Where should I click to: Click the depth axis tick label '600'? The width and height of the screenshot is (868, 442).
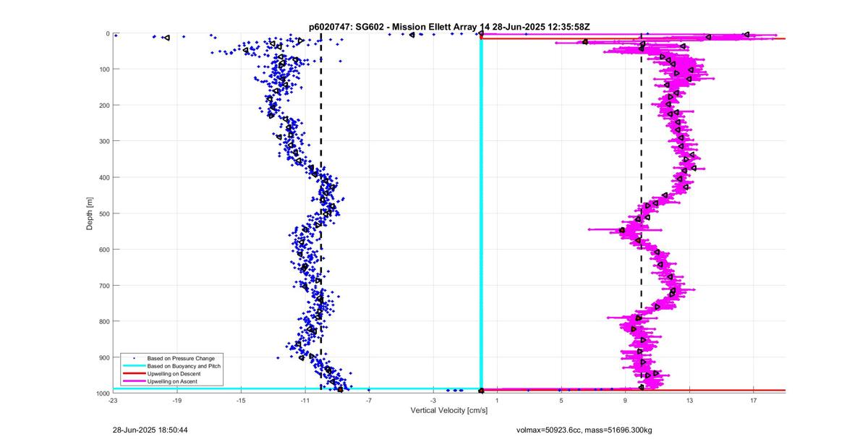coord(103,250)
